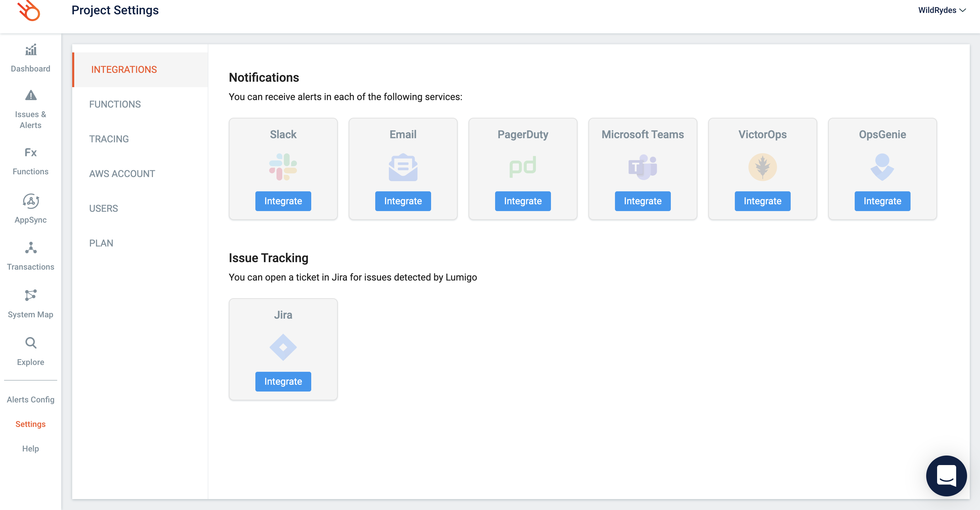
Task: Select the USERS settings tab
Action: click(x=104, y=208)
